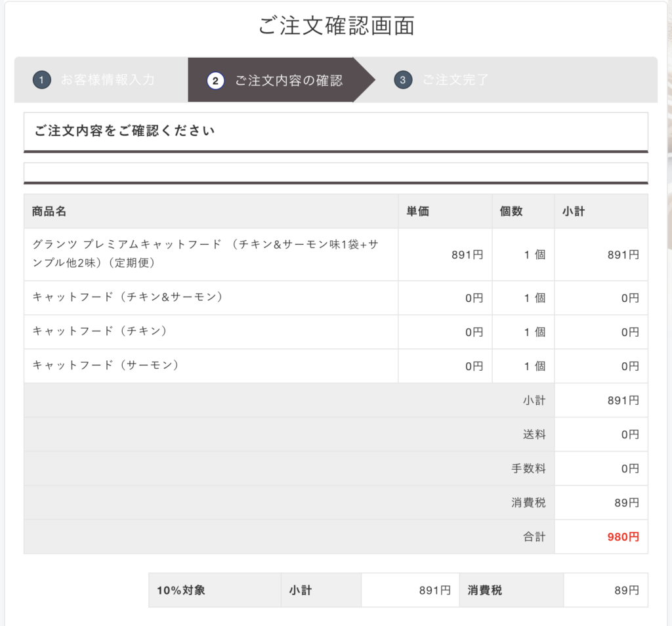
Task: Click the 個数 column header
Action: pos(511,211)
